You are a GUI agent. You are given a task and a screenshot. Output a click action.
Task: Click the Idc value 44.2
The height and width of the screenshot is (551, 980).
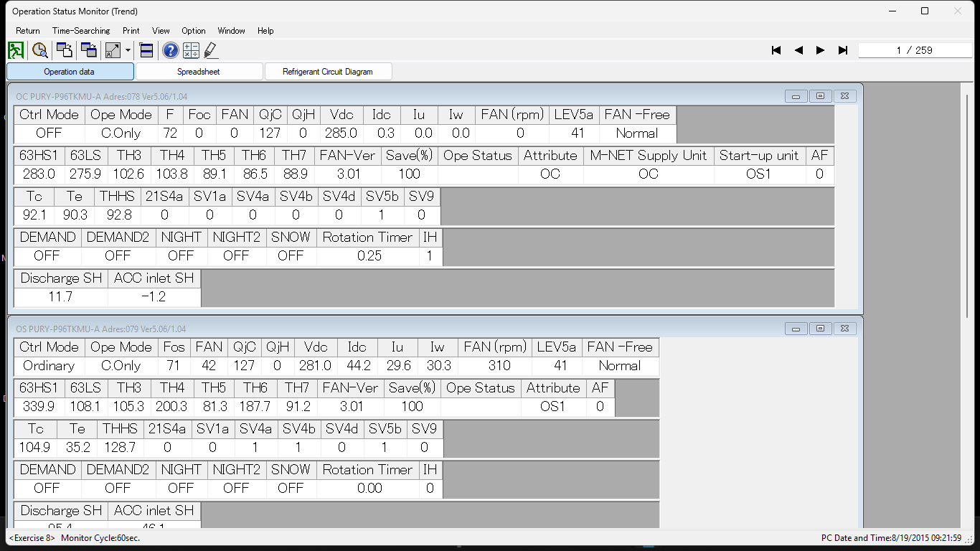pos(358,366)
